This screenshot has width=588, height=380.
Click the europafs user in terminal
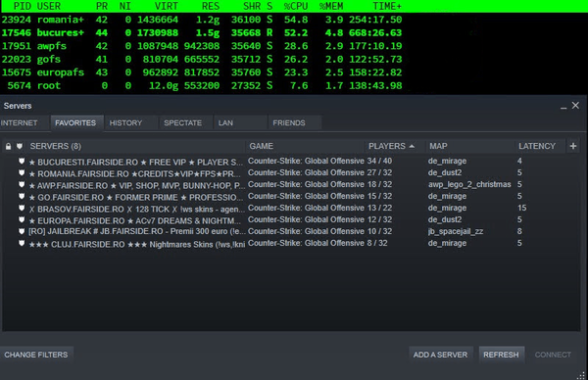click(x=61, y=72)
